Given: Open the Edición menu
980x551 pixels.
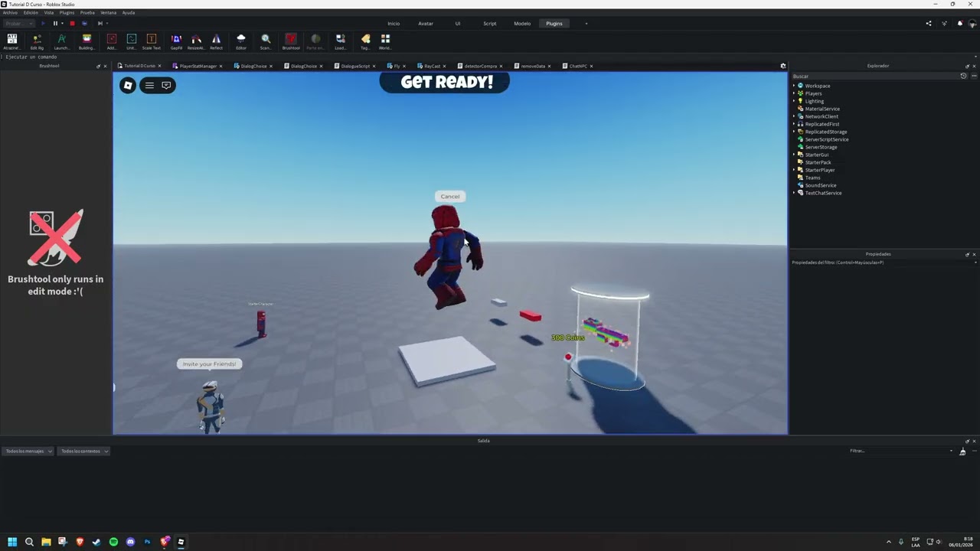Looking at the screenshot, I should tap(31, 13).
